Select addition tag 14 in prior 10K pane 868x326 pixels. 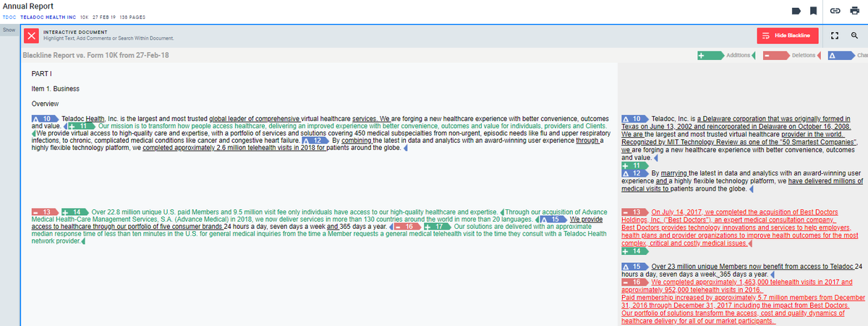[635, 251]
